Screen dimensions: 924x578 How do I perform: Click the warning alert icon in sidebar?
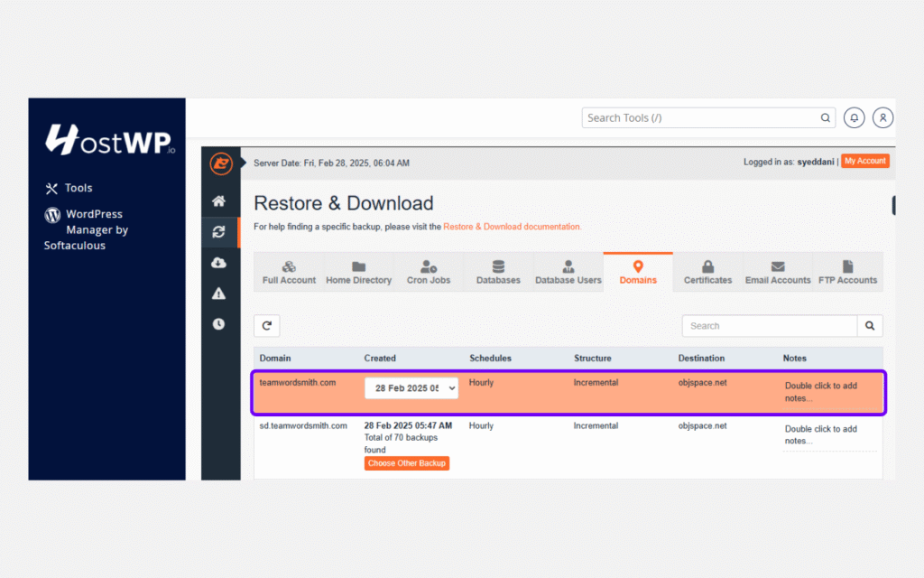point(219,294)
